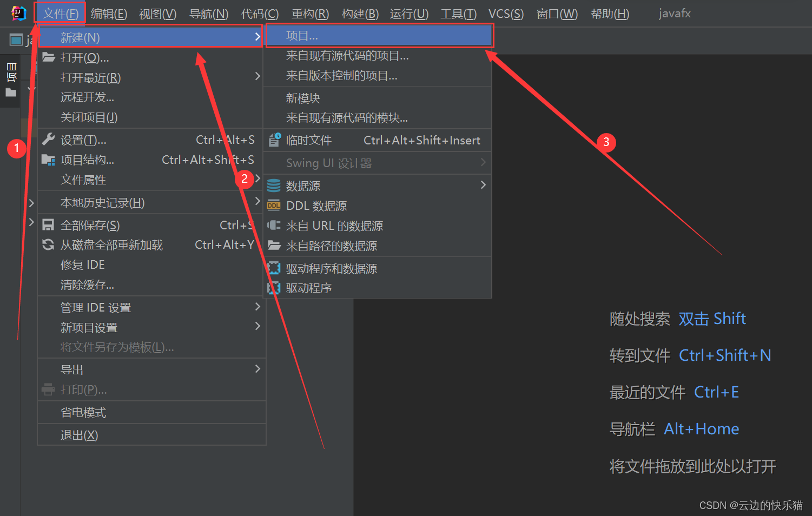Image resolution: width=812 pixels, height=516 pixels.
Task: Select 远程开发... in the File menu
Action: (151, 97)
